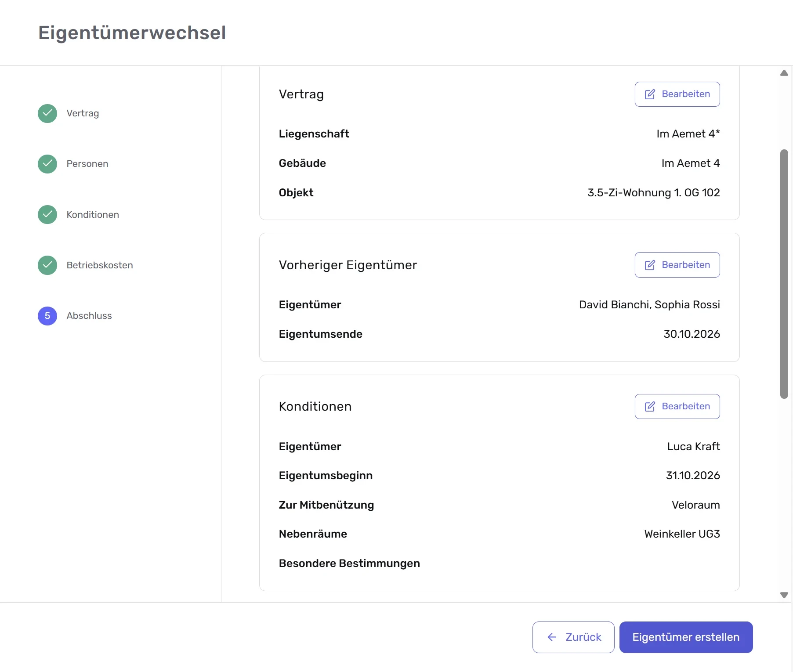Select the Konditionen step in sidebar
Screen dimensions: 793x672
(93, 214)
